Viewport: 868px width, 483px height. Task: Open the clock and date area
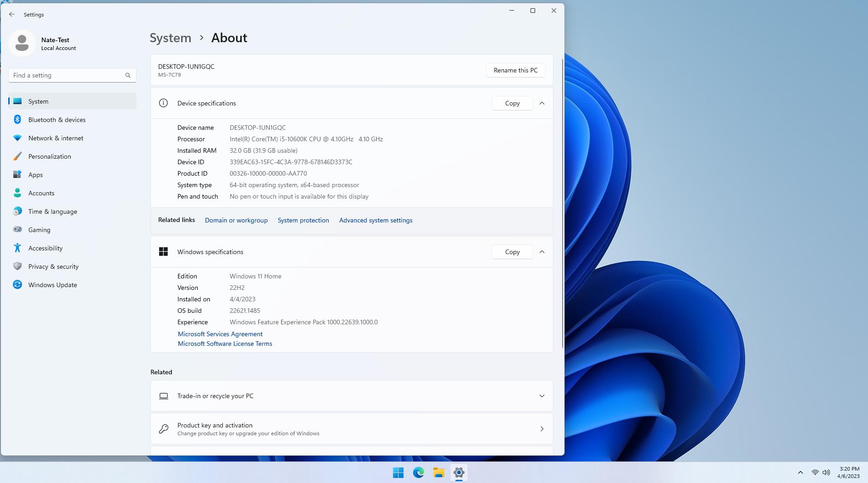848,472
